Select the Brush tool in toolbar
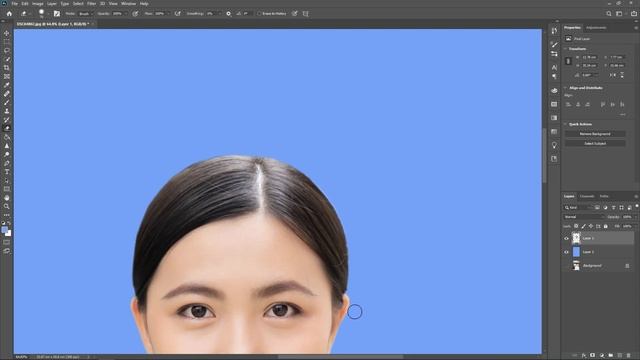This screenshot has height=360, width=640. tap(7, 102)
